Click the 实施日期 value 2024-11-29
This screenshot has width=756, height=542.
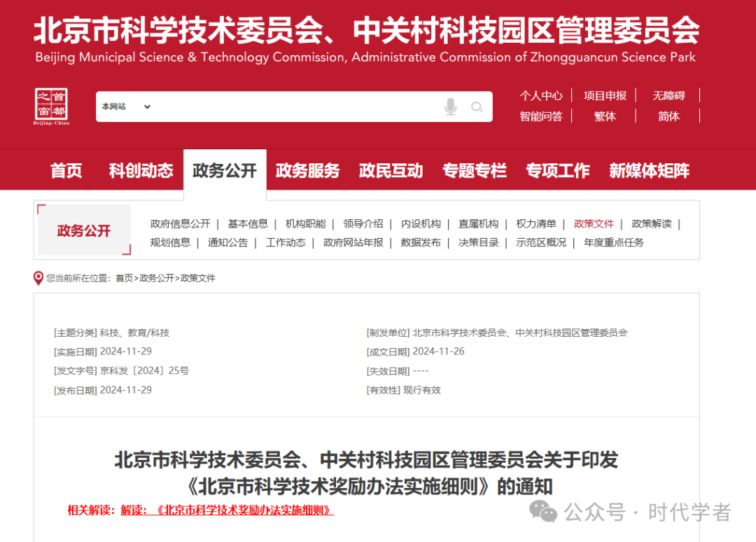126,352
